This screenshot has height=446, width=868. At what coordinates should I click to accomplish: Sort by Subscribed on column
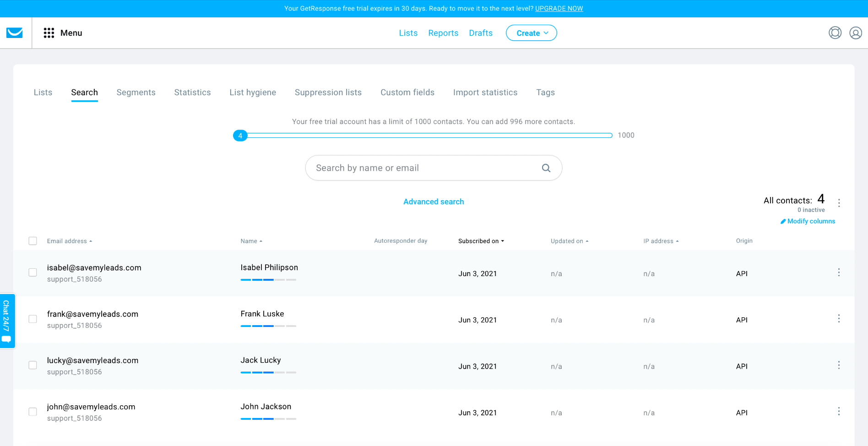pos(481,241)
